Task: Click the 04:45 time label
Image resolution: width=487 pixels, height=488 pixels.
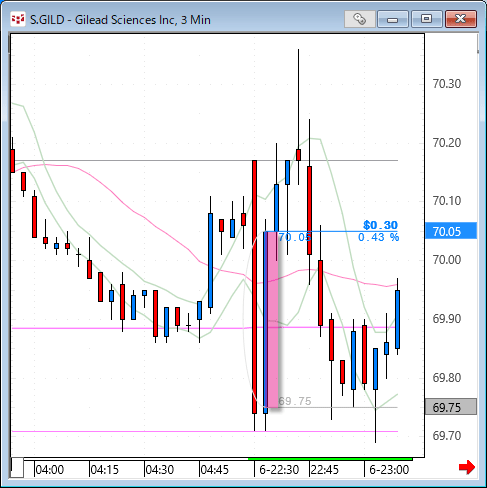Action: coord(215,470)
